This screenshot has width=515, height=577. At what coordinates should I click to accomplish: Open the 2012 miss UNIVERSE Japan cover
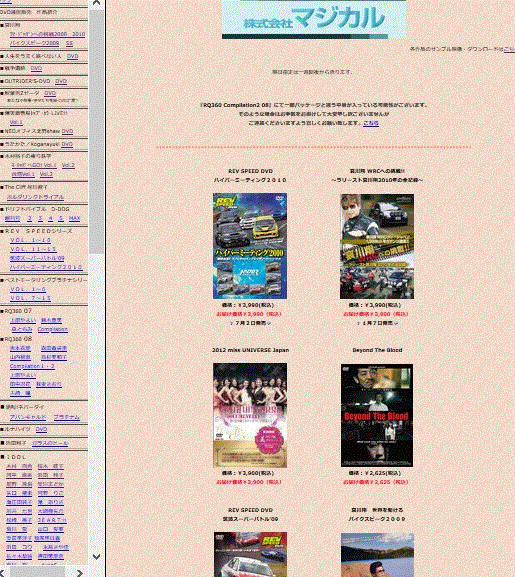250,415
